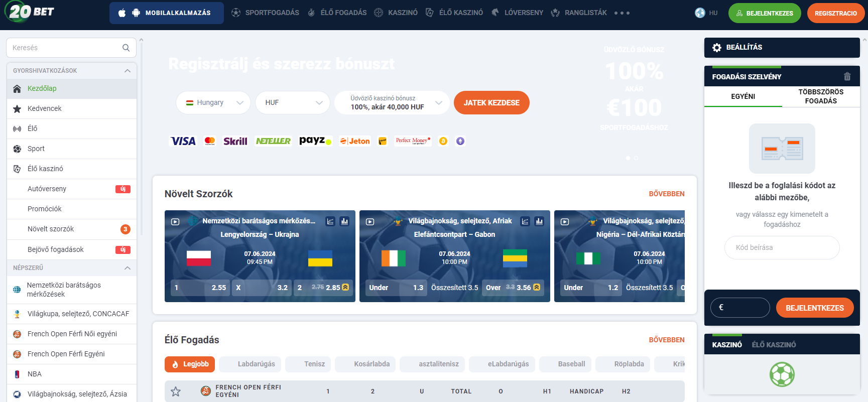Click the Játék Kezdése button
This screenshot has width=868, height=402.
click(491, 102)
